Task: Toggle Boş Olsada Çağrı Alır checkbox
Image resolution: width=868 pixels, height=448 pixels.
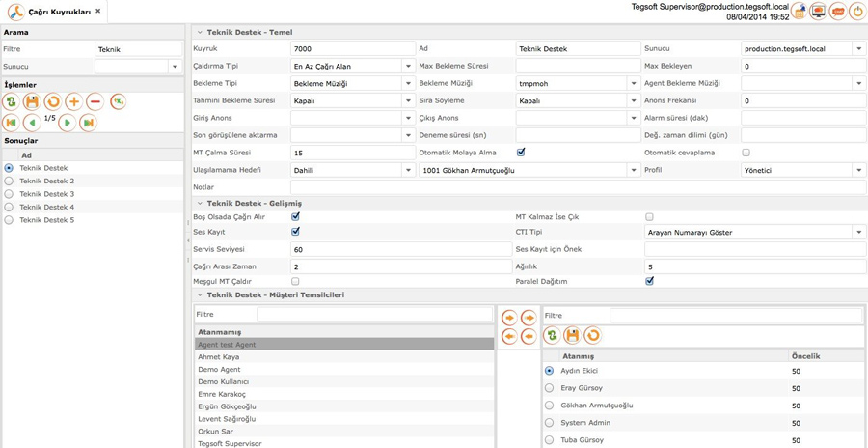Action: 296,216
